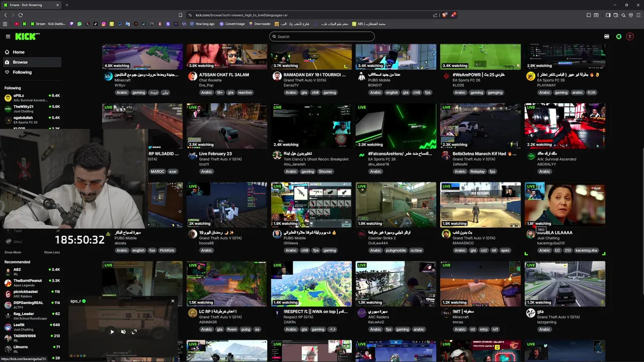Select the outlaw tag on the OutLaw444 stream
The image size is (644, 362).
pyautogui.click(x=416, y=250)
